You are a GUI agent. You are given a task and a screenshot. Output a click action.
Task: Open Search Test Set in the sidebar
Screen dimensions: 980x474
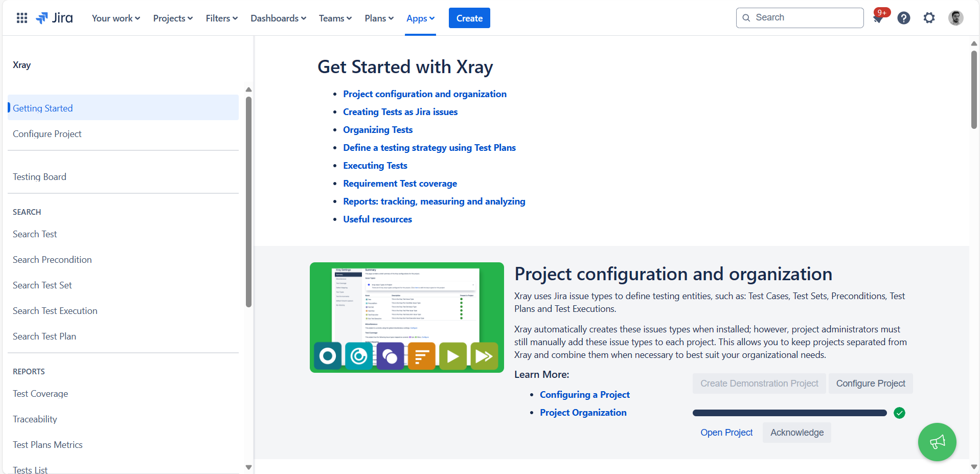coord(123,285)
